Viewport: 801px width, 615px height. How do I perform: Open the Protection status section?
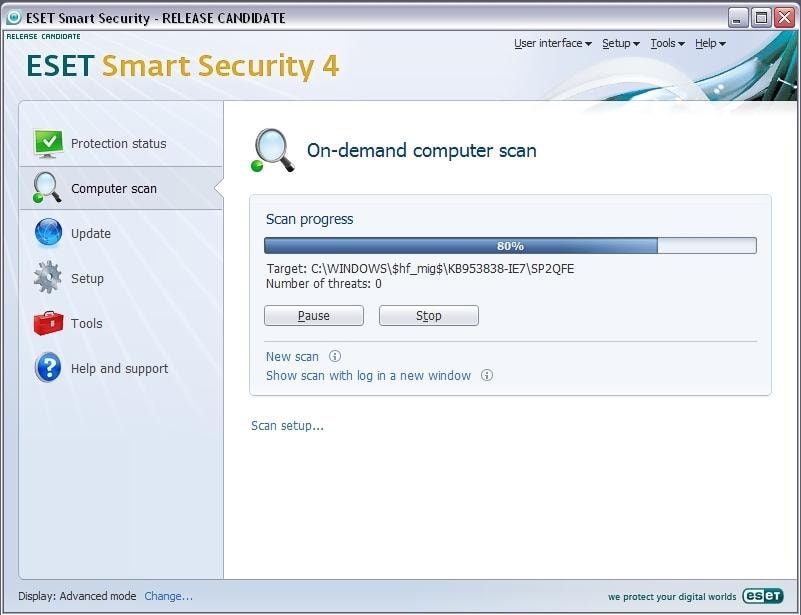[121, 144]
